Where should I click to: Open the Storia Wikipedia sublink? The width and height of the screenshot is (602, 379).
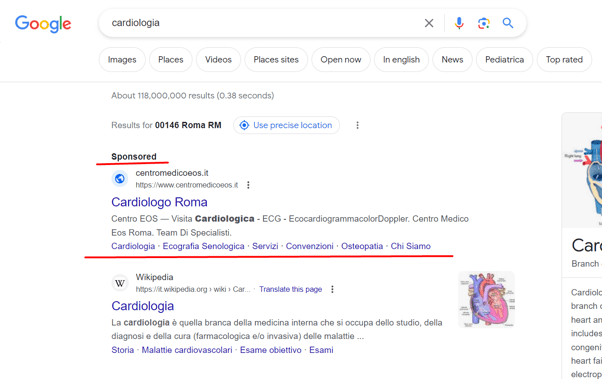tap(123, 350)
